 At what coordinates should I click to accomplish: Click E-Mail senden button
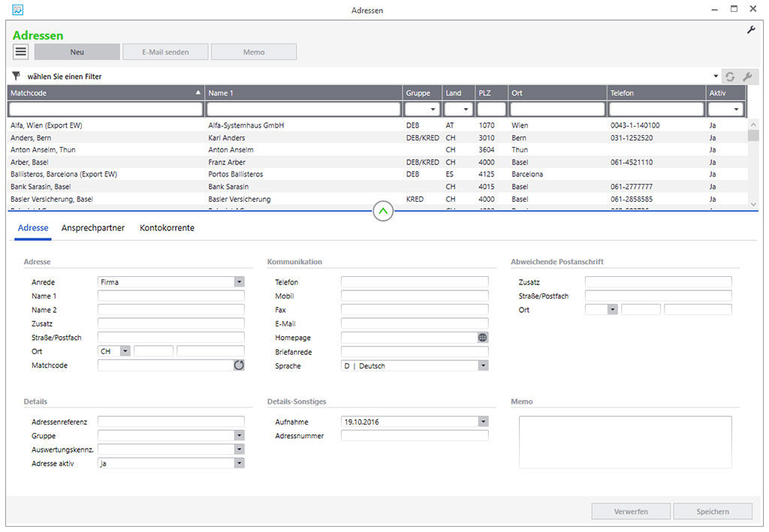point(165,52)
